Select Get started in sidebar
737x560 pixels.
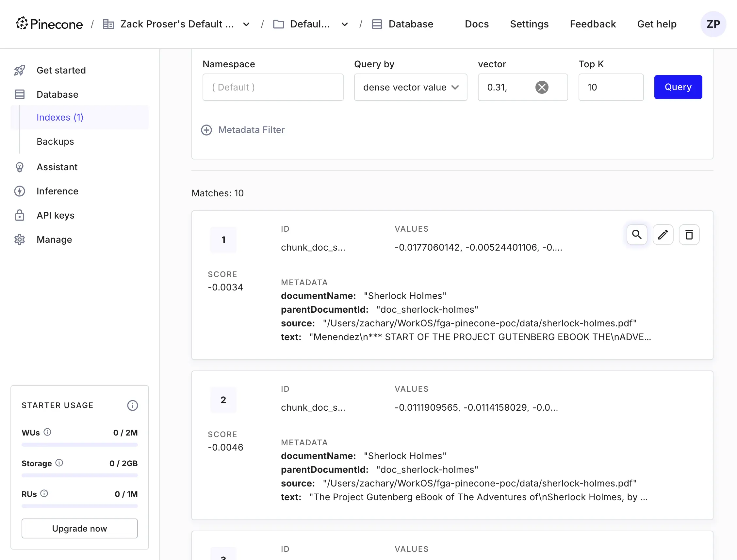(x=80, y=70)
